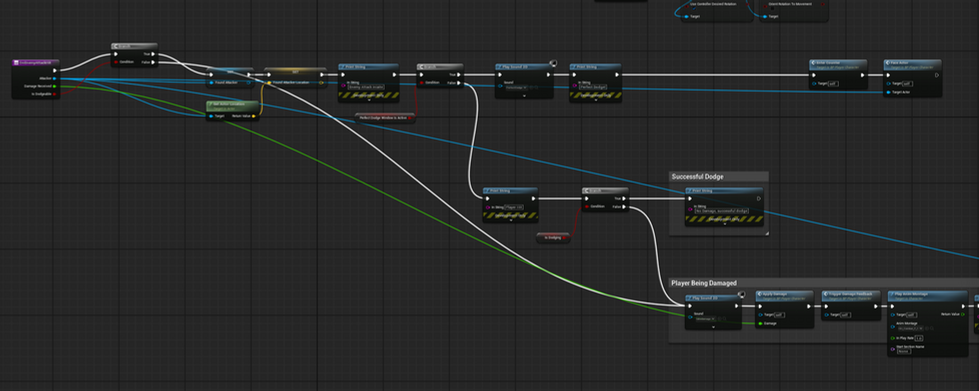
Task: Select the Apply Damage node header
Action: tap(785, 295)
